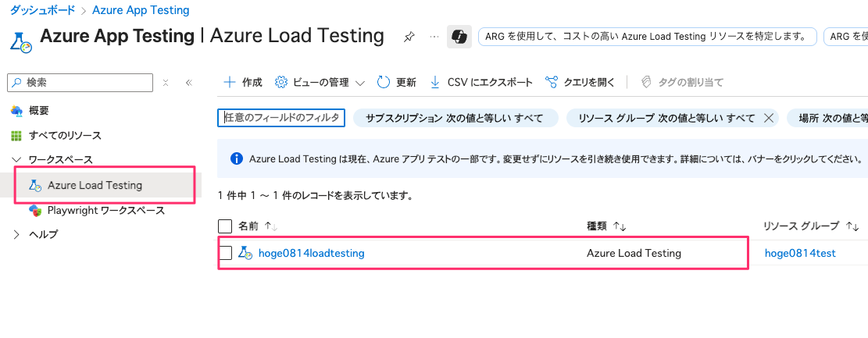Click the plus icon to create resource
The image size is (868, 338).
(x=229, y=83)
